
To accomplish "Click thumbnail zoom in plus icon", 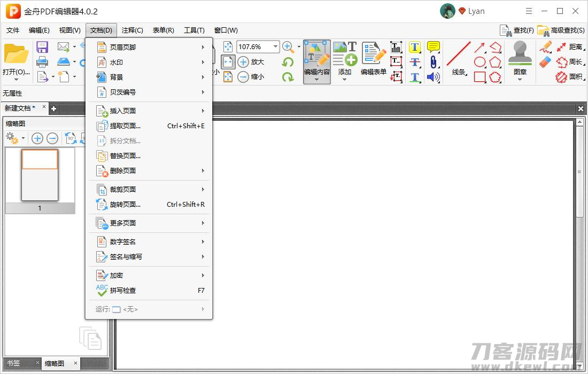I will coord(37,139).
